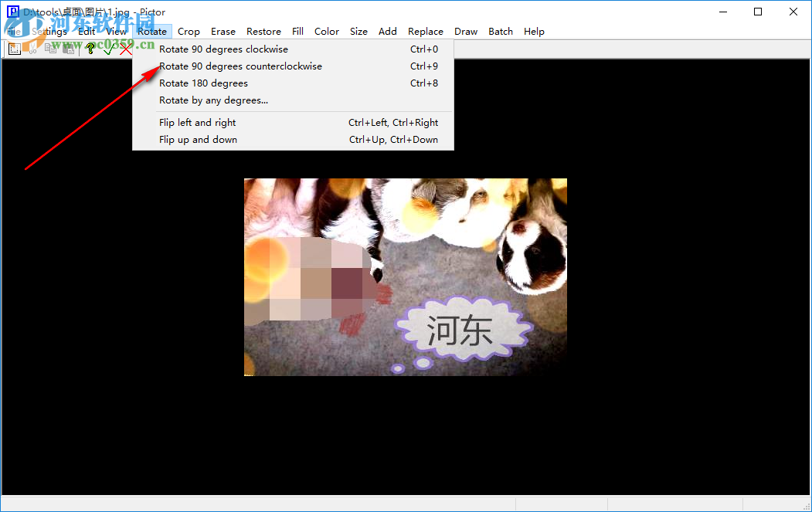This screenshot has height=512, width=812.
Task: Click the Copy icon on the toolbar
Action: click(x=49, y=48)
